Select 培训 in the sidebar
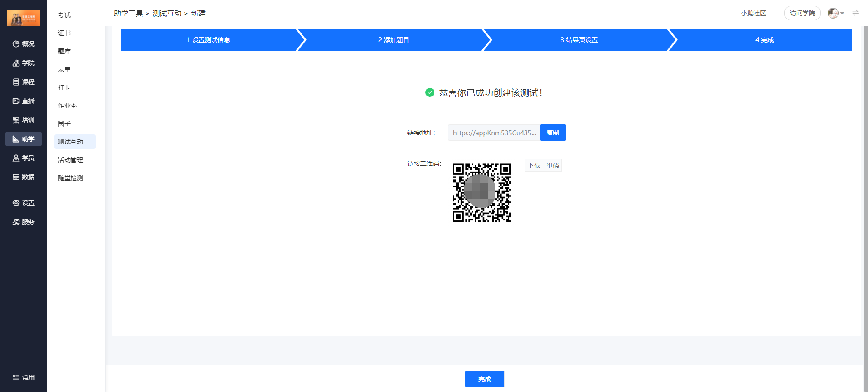 [x=24, y=120]
